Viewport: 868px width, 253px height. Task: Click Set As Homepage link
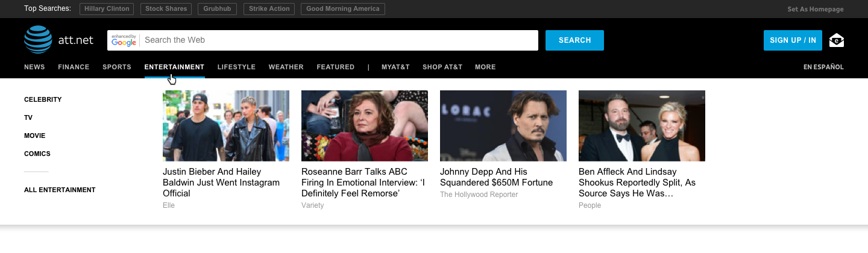click(x=815, y=9)
